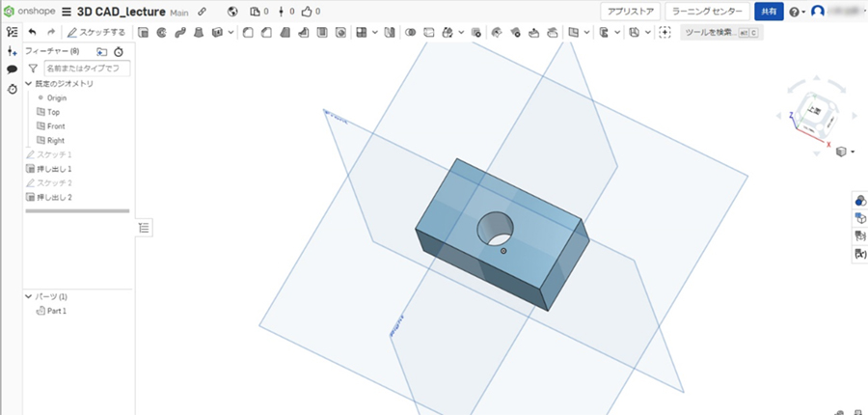Click the redo arrow in toolbar
The image size is (868, 415).
coord(50,32)
